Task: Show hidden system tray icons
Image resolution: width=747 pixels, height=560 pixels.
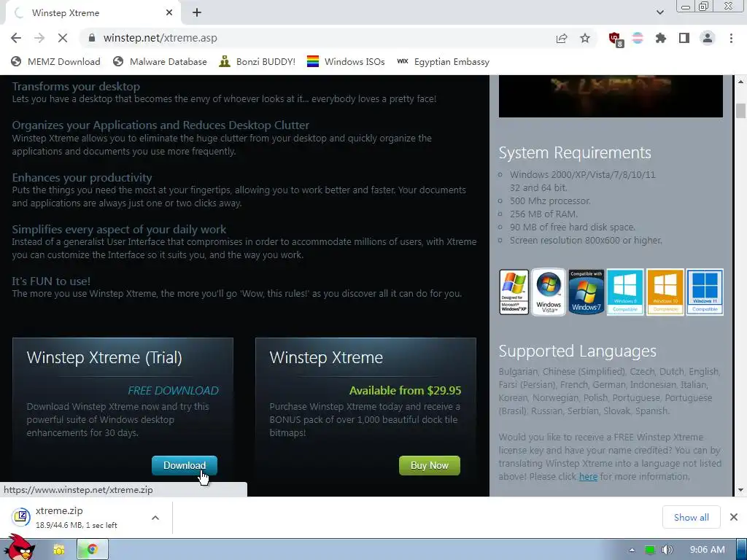Action: (x=632, y=550)
